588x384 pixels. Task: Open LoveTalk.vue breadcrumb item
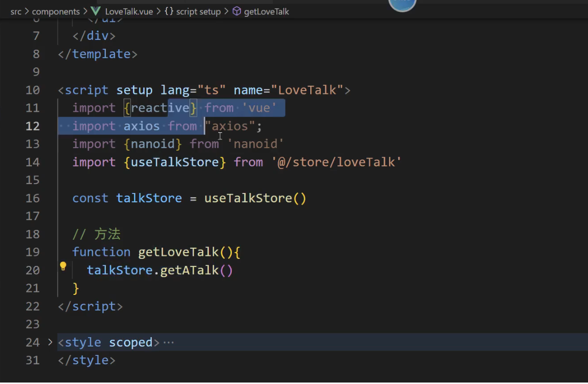[x=129, y=12]
